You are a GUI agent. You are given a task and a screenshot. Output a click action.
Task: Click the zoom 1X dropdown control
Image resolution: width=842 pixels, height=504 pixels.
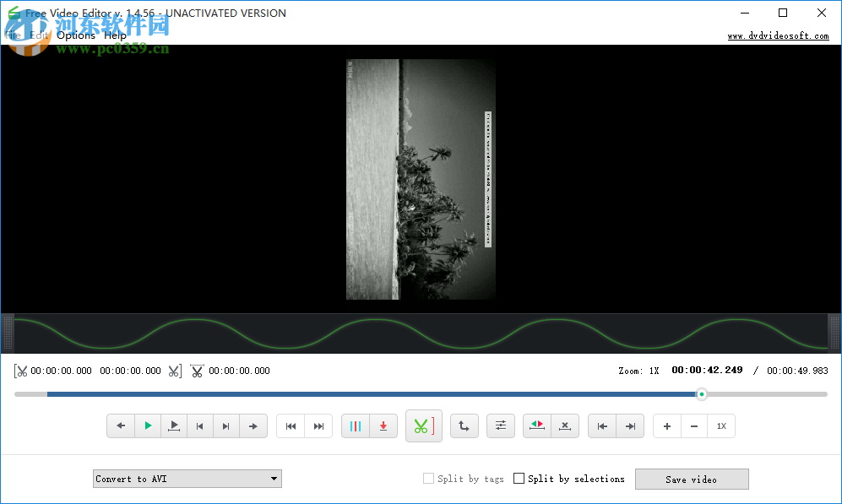click(721, 425)
